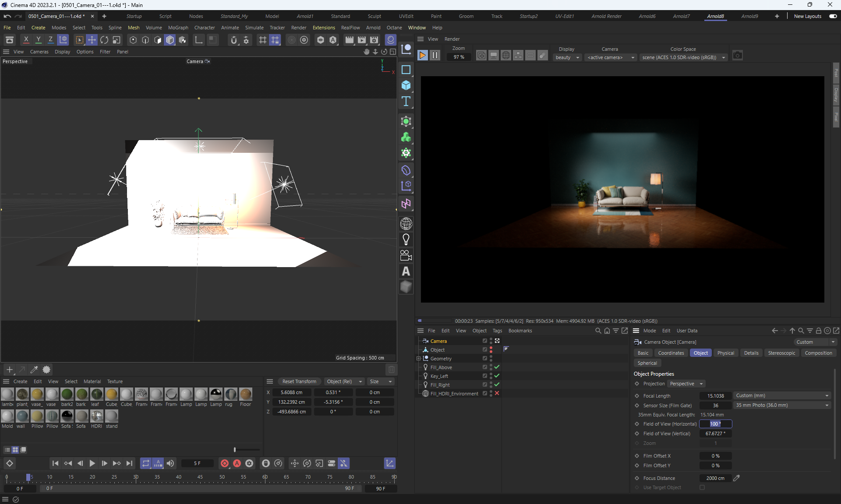841x504 pixels.
Task: Click the Reset Transform button
Action: pyautogui.click(x=299, y=381)
